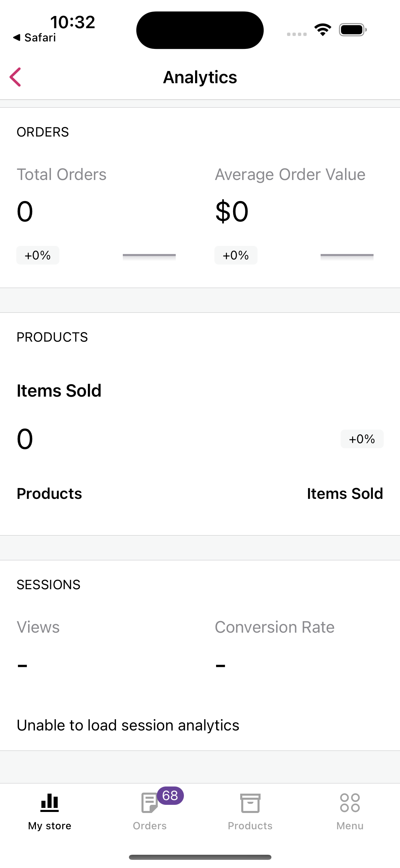Tap the Items Sold +0% badge
Image resolution: width=400 pixels, height=868 pixels.
click(x=362, y=439)
